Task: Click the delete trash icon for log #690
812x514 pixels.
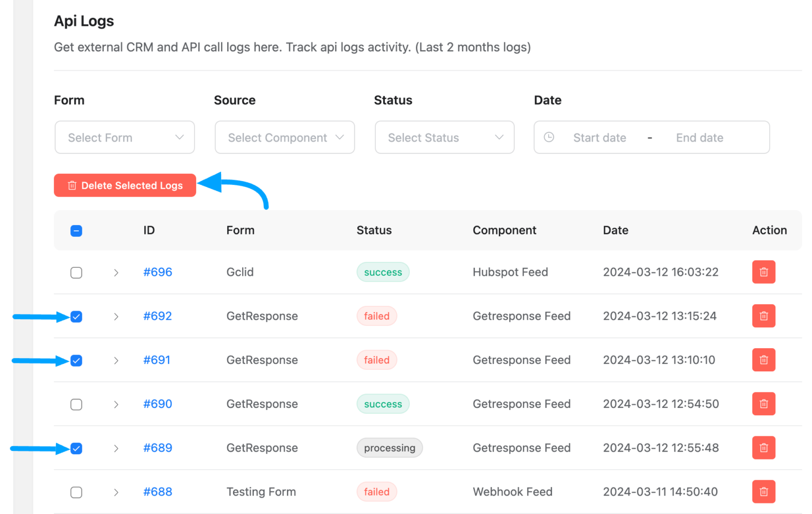Action: coord(763,404)
